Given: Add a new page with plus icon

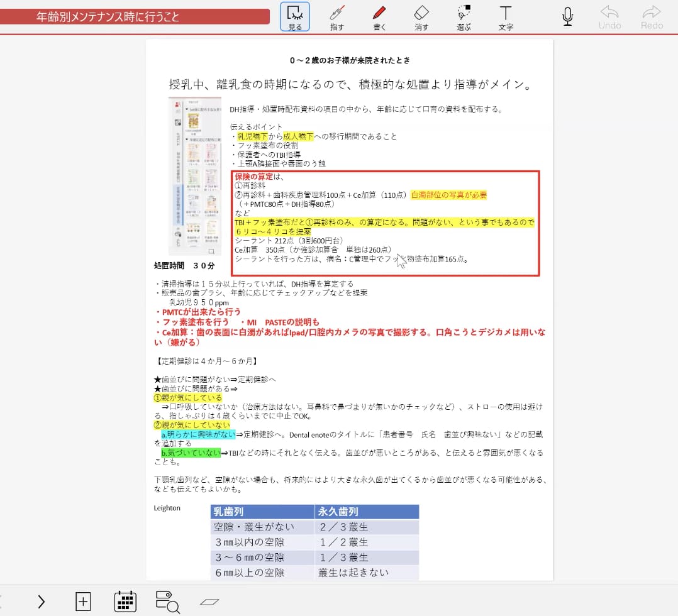Looking at the screenshot, I should (x=82, y=602).
